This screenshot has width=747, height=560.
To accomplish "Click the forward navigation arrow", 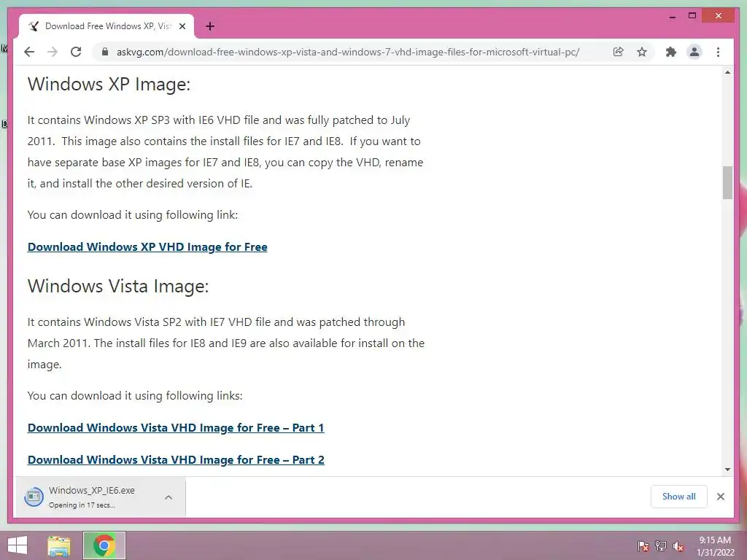I will [53, 52].
